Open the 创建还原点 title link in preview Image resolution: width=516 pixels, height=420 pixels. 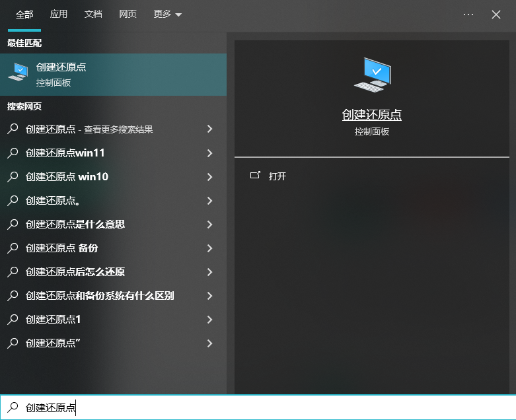point(371,115)
